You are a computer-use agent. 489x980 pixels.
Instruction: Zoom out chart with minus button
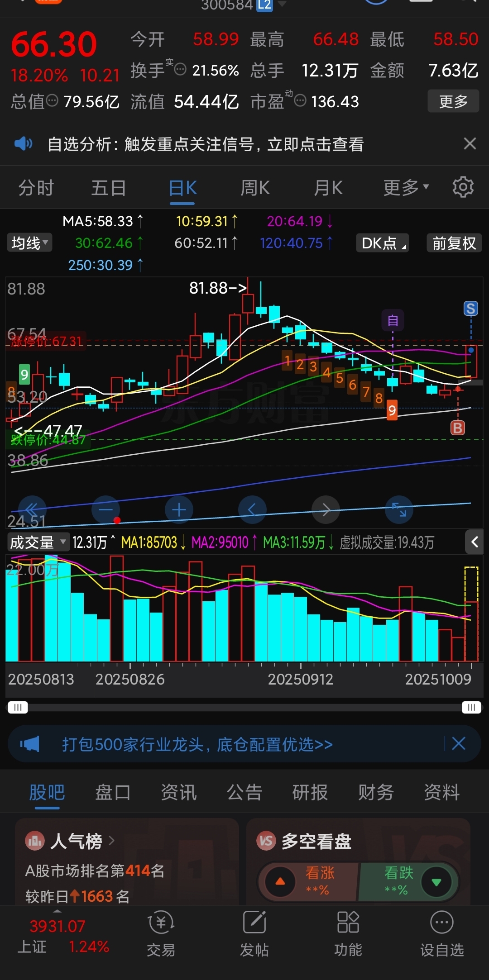click(x=105, y=510)
